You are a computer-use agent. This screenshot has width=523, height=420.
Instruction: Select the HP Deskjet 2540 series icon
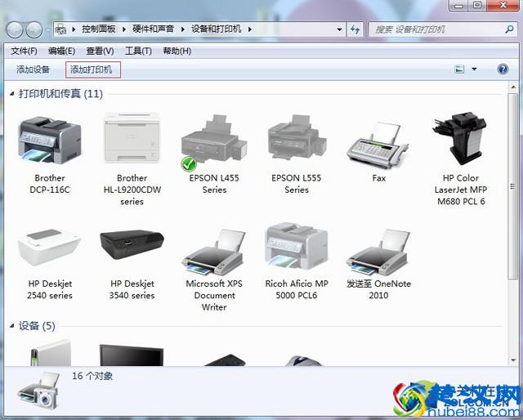point(49,248)
